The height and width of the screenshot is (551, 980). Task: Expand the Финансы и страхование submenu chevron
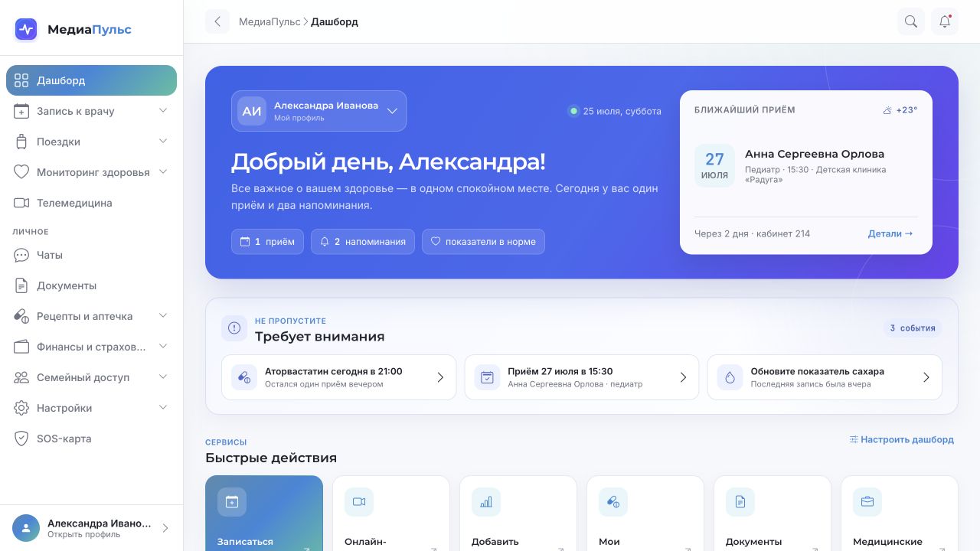163,347
